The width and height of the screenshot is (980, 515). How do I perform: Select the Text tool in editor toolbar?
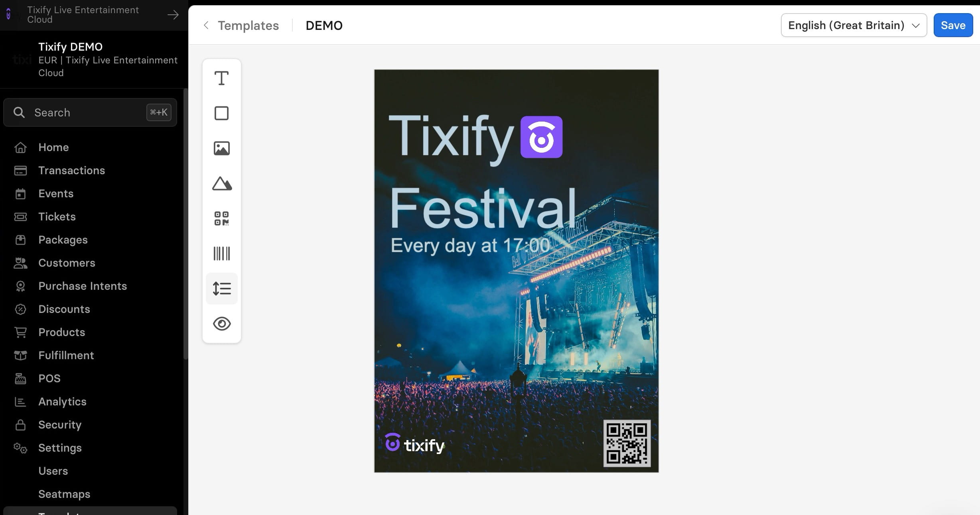click(221, 78)
